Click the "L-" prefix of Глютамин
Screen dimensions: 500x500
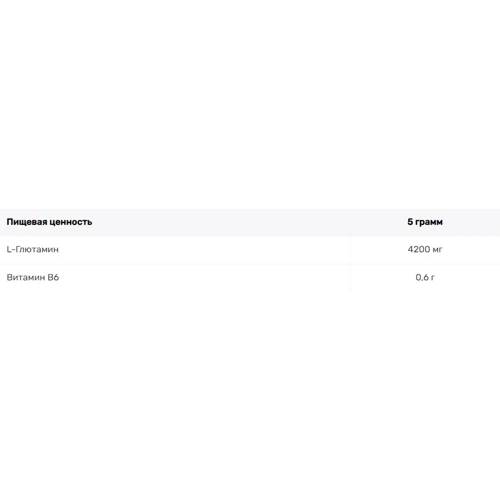point(11,249)
